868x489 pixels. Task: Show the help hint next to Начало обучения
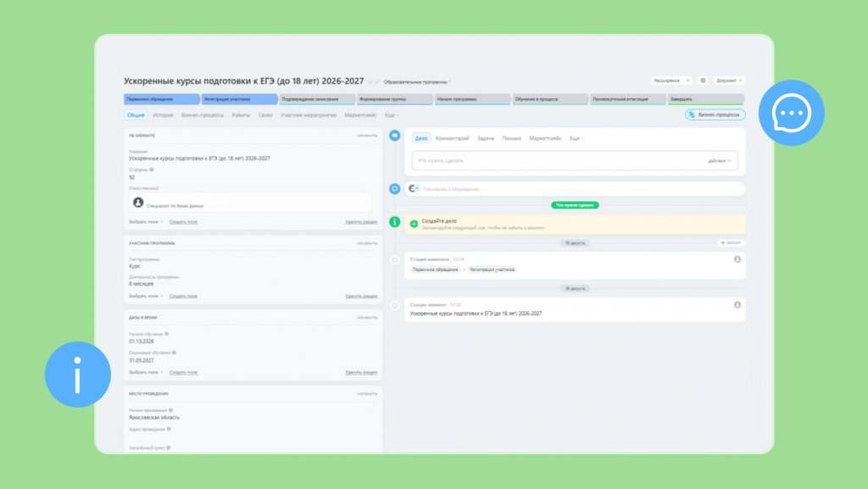[167, 334]
